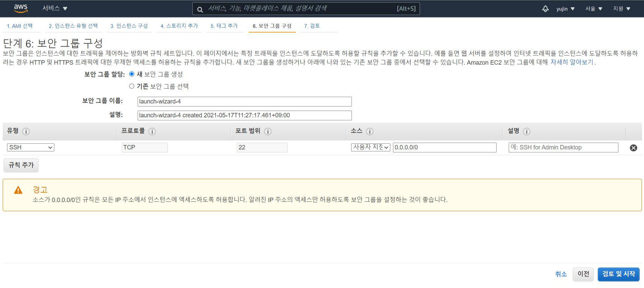Open the 지원 support dropdown

click(x=622, y=9)
